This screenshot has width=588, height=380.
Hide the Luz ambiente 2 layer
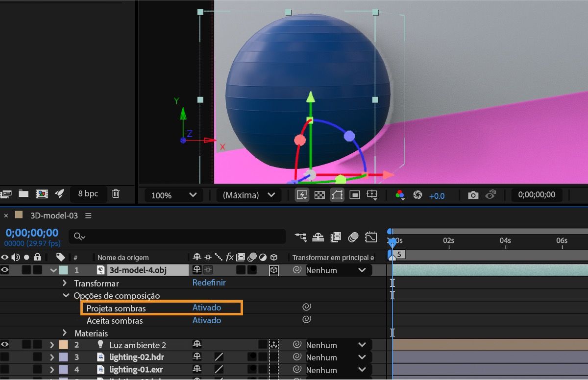[x=5, y=345]
